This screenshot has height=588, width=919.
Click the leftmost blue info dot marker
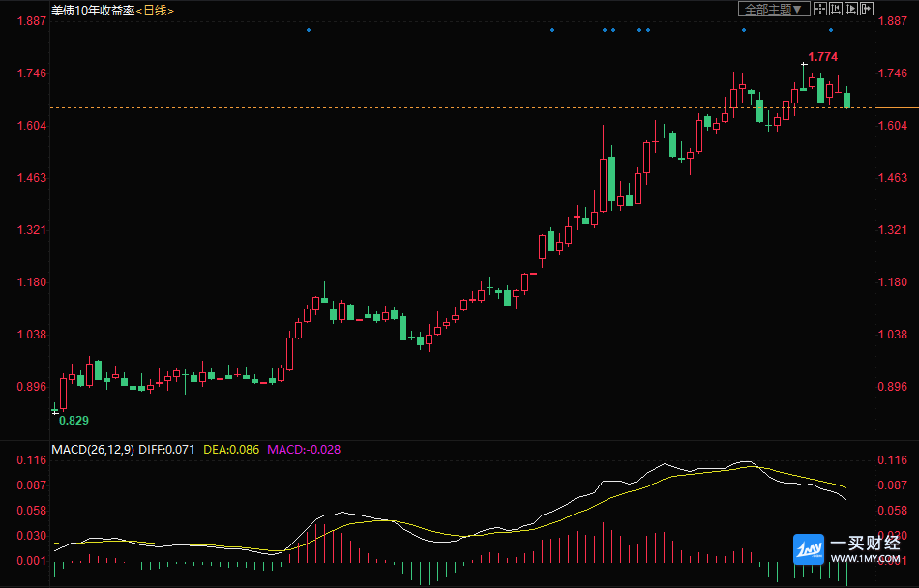[x=309, y=30]
